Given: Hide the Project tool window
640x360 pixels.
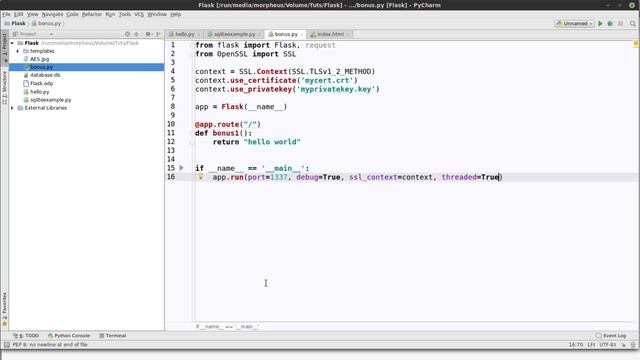Looking at the screenshot, I should click(x=159, y=34).
